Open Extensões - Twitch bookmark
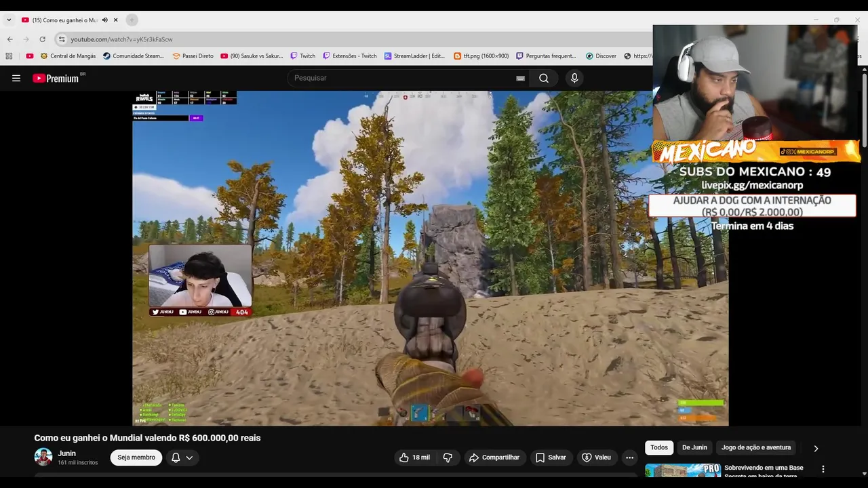 pyautogui.click(x=349, y=56)
